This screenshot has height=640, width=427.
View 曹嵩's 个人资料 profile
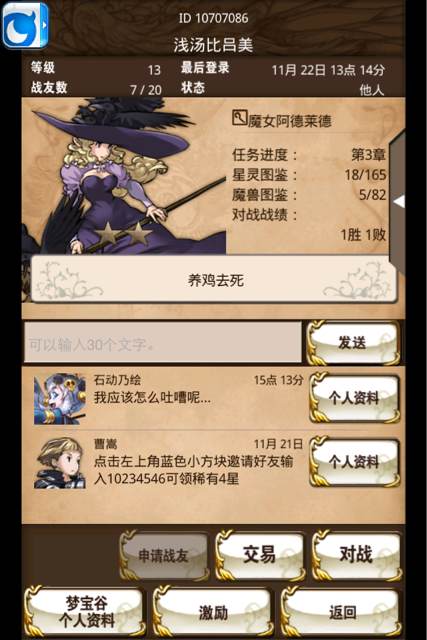coord(354,462)
